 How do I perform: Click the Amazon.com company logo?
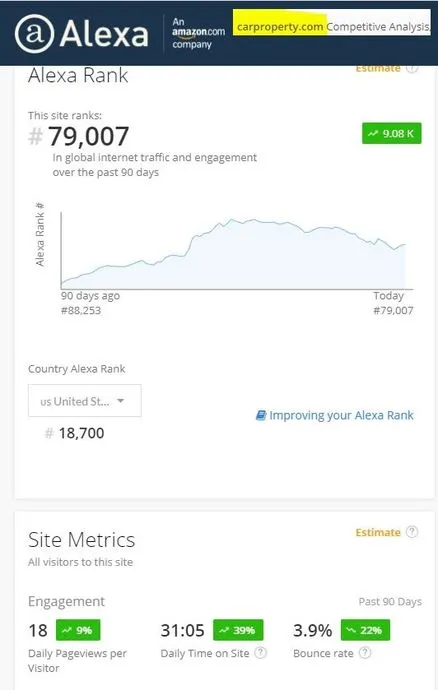click(198, 33)
